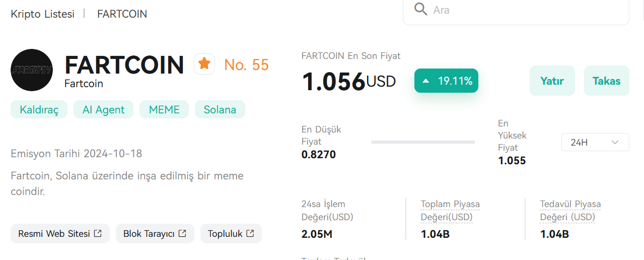Focus the Ara search input field
This screenshot has height=260, width=644.
pos(516,10)
